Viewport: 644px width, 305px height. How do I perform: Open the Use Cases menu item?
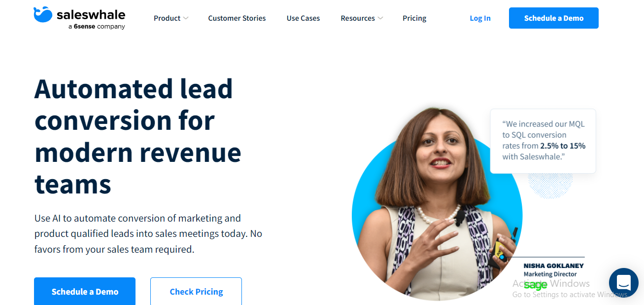point(303,18)
